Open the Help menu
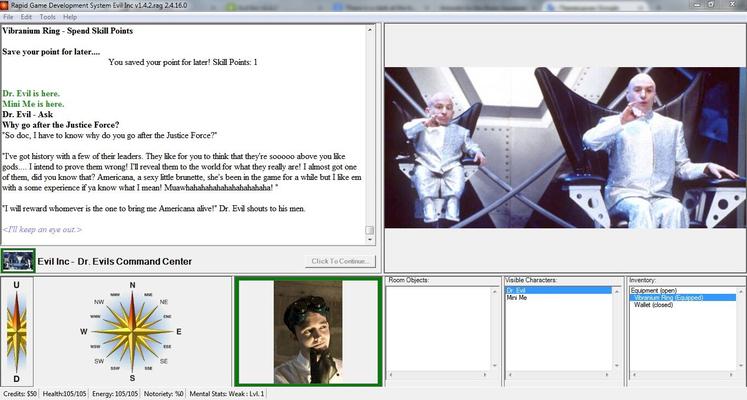Image resolution: width=747 pixels, height=400 pixels. [x=70, y=17]
